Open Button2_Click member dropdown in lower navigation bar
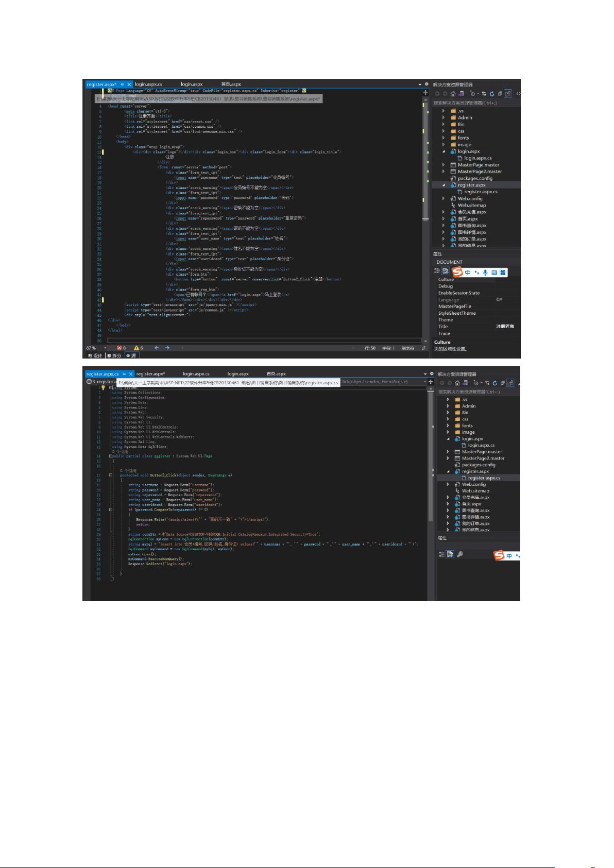This screenshot has width=614, height=868. click(425, 382)
